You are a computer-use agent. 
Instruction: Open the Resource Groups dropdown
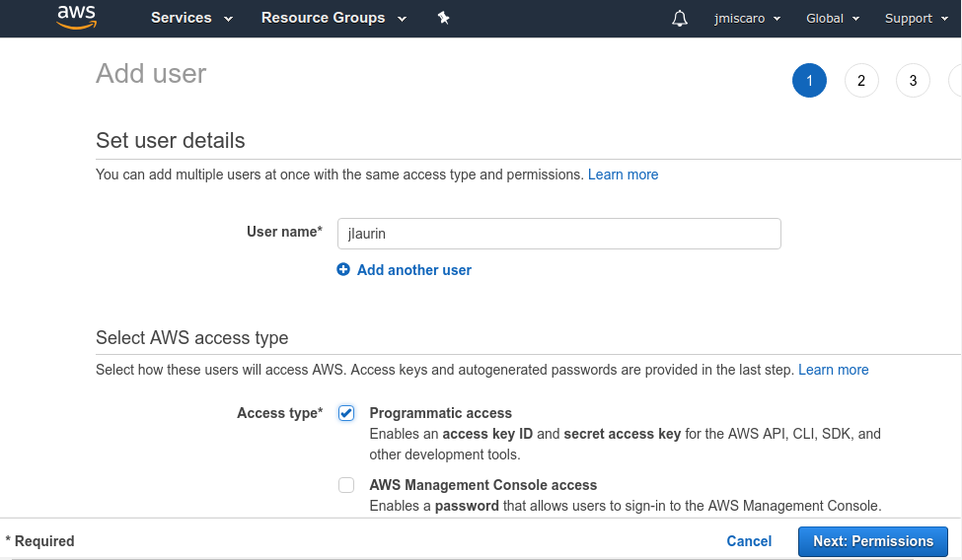[333, 18]
